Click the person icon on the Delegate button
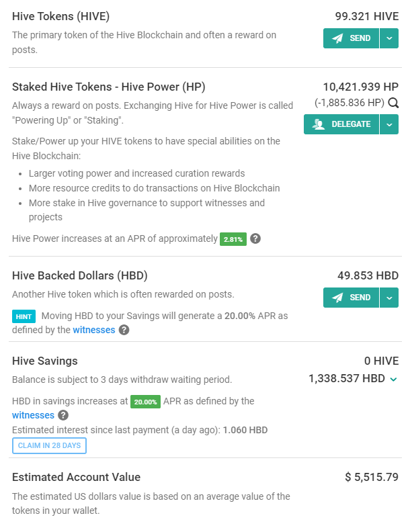This screenshot has height=532, width=410. (x=319, y=124)
